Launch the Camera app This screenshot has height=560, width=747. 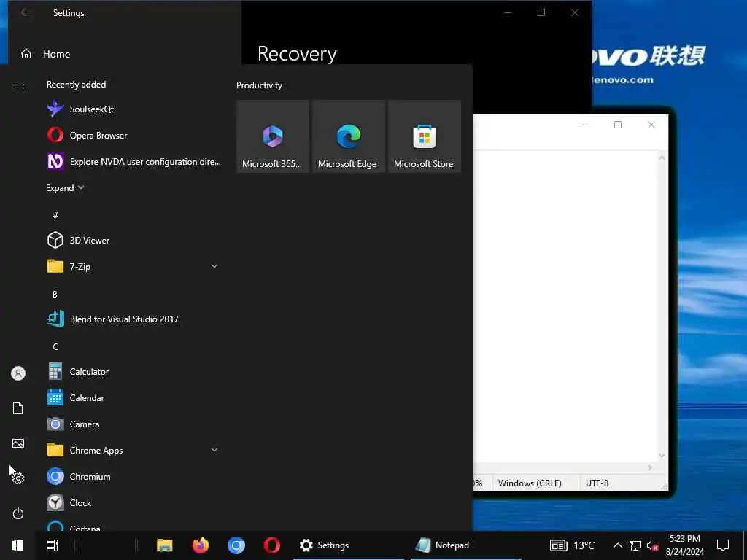133,424
